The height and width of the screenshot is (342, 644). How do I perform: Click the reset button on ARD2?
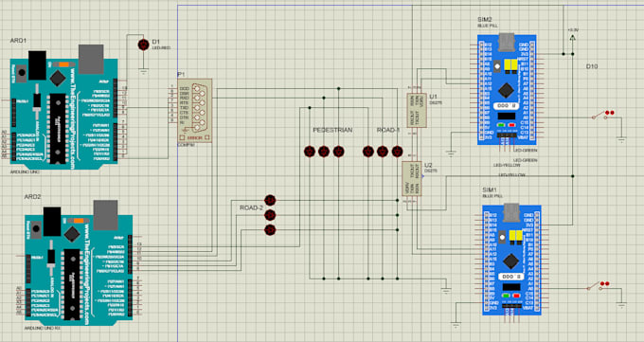tap(35, 229)
